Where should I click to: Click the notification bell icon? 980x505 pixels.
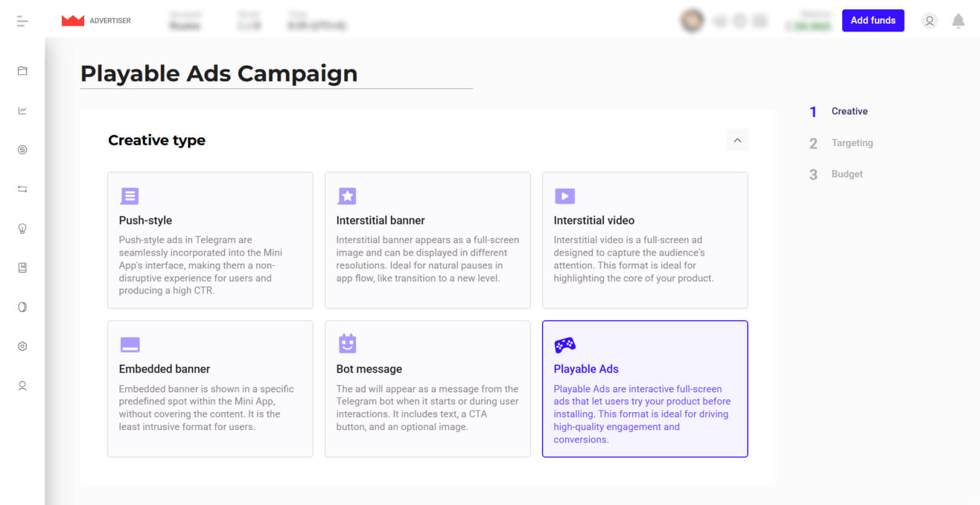coord(958,21)
